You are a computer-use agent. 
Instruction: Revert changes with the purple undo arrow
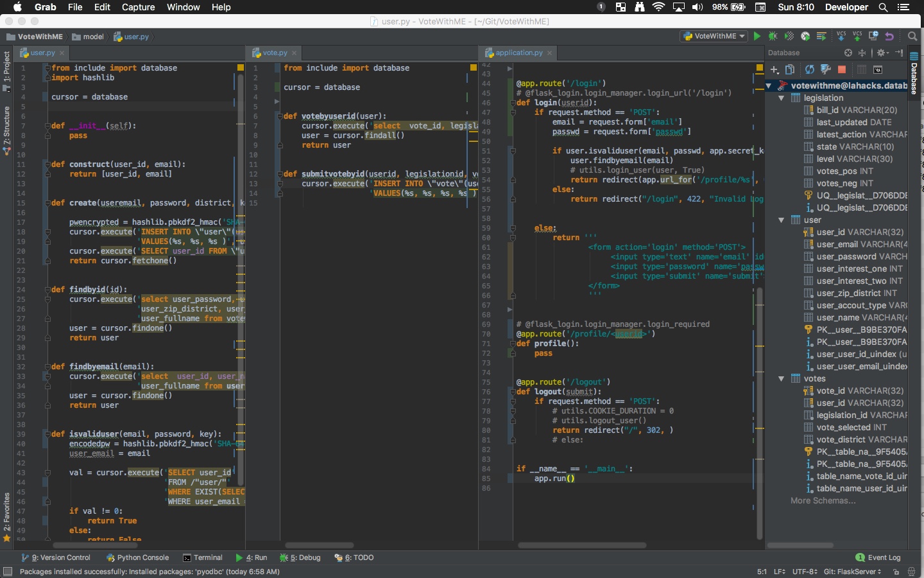tap(889, 37)
